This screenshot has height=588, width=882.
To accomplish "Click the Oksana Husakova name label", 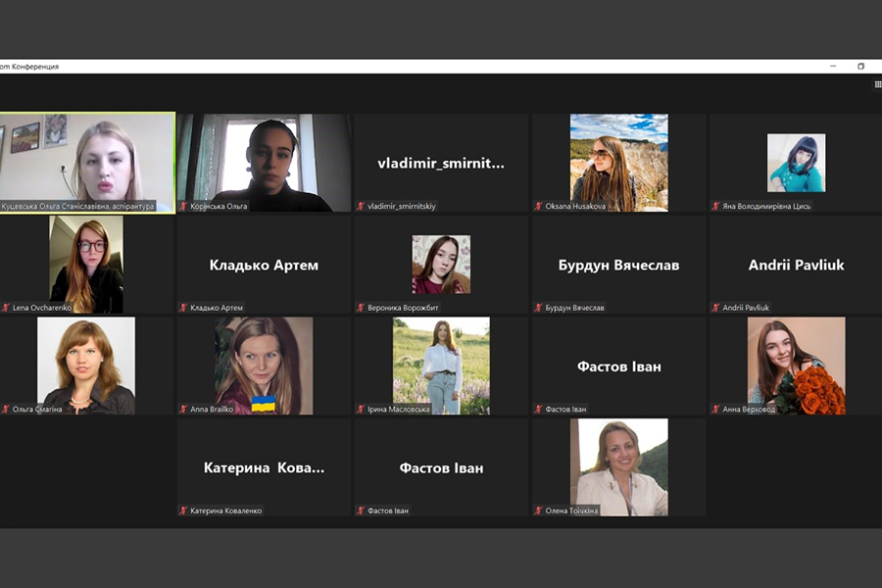I will click(575, 207).
